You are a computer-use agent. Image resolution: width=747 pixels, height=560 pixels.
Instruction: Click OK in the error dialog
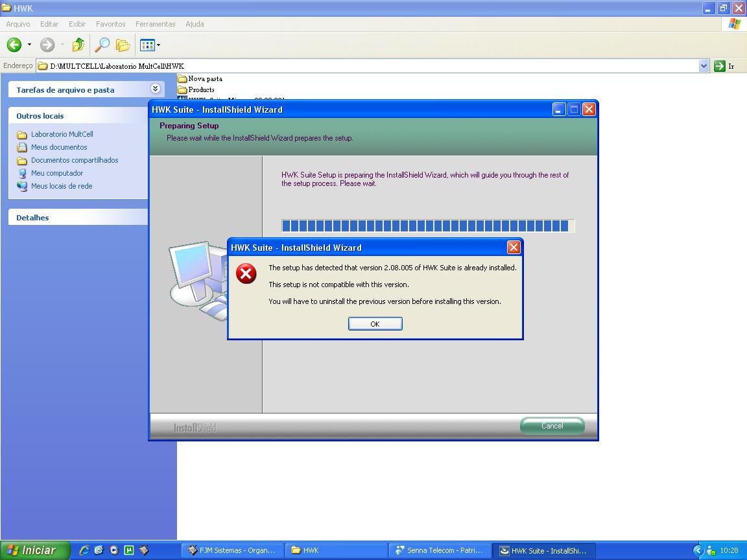click(x=375, y=324)
